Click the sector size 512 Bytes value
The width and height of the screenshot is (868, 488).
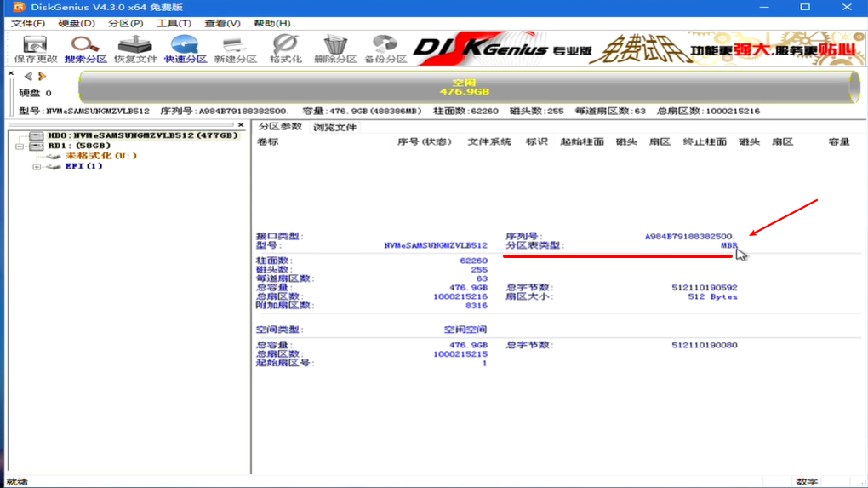click(x=712, y=296)
